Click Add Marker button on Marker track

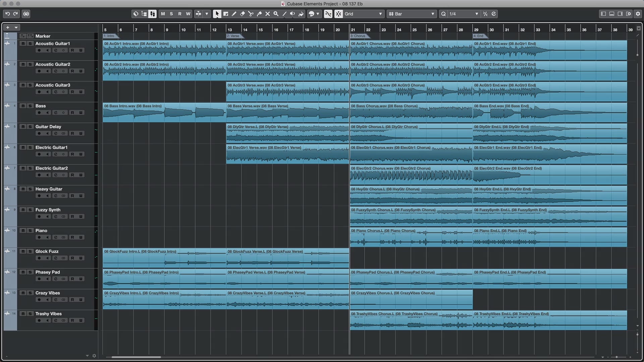[22, 36]
